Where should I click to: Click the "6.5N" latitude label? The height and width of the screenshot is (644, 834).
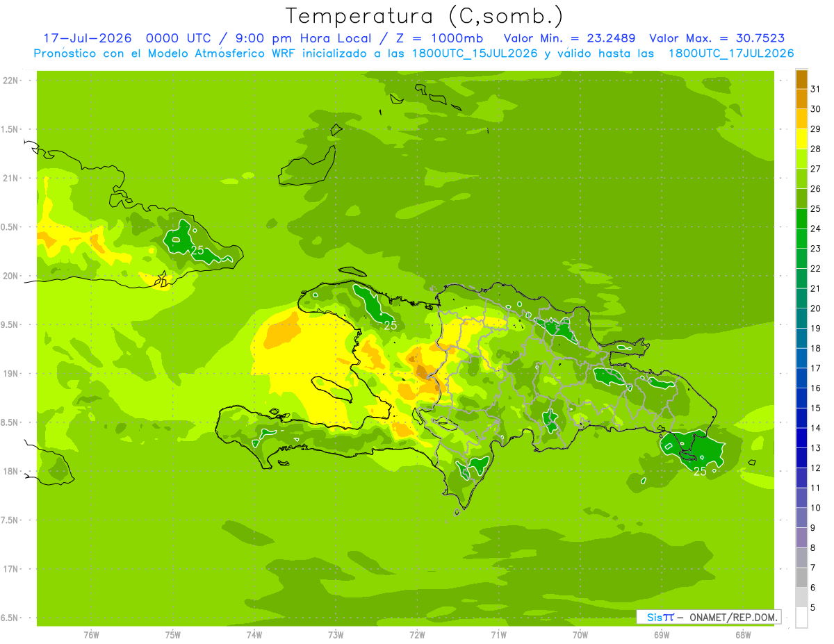coord(10,618)
